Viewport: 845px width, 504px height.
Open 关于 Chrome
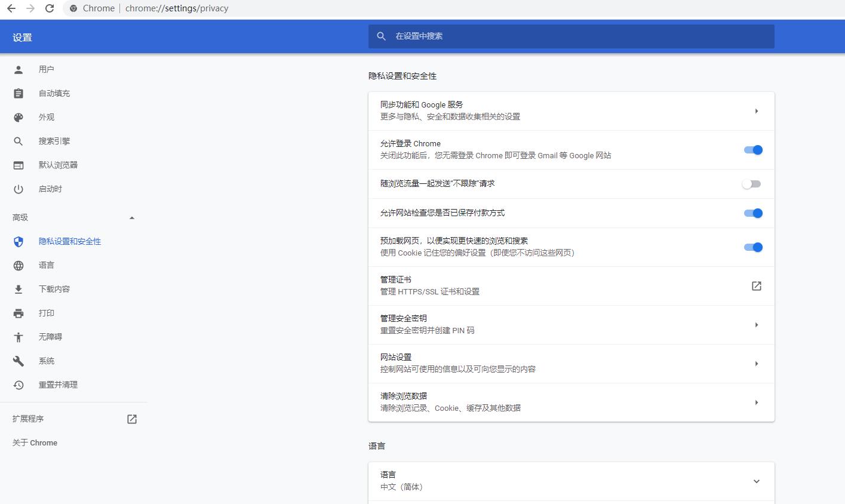(34, 442)
